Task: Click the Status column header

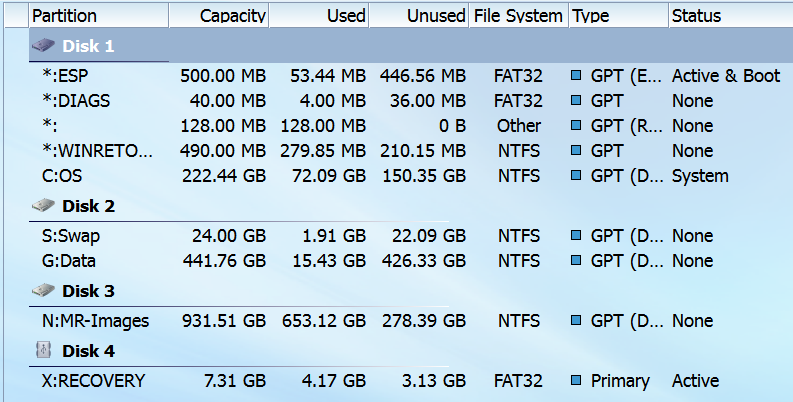Action: point(697,16)
